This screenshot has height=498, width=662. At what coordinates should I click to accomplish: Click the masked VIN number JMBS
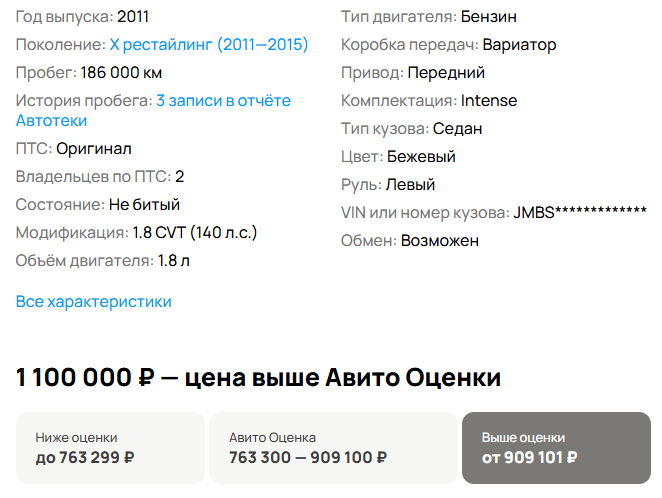[x=579, y=213]
